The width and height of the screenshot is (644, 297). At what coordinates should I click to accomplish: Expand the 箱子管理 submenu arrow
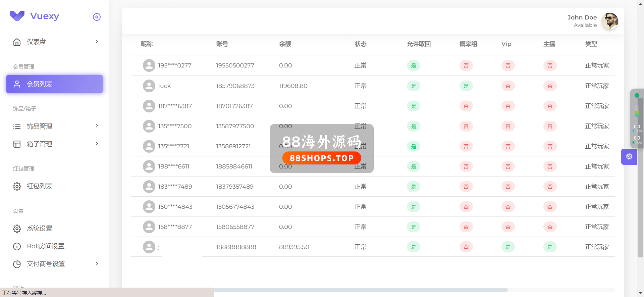pyautogui.click(x=97, y=144)
